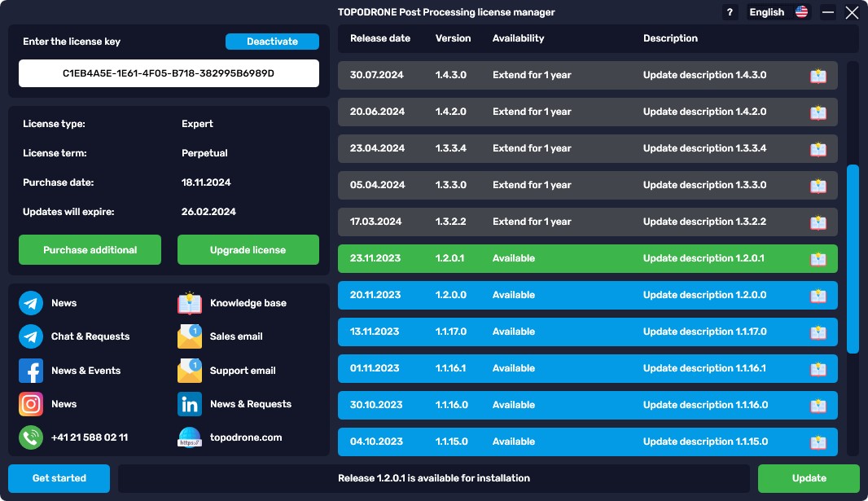Viewport: 868px width, 501px height.
Task: Click the license key input field
Action: [x=169, y=73]
